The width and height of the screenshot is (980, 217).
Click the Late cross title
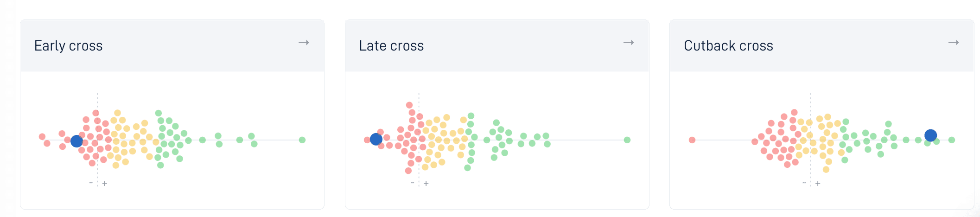click(392, 46)
